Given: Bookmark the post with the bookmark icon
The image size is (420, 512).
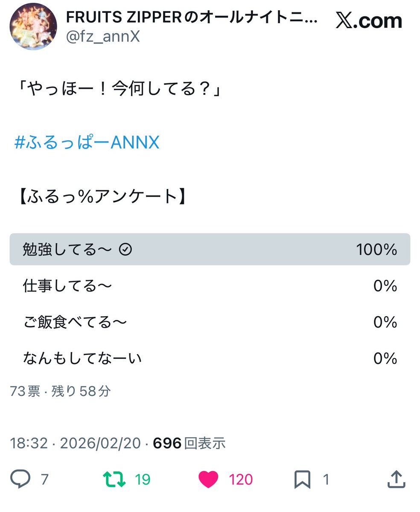Looking at the screenshot, I should (302, 479).
